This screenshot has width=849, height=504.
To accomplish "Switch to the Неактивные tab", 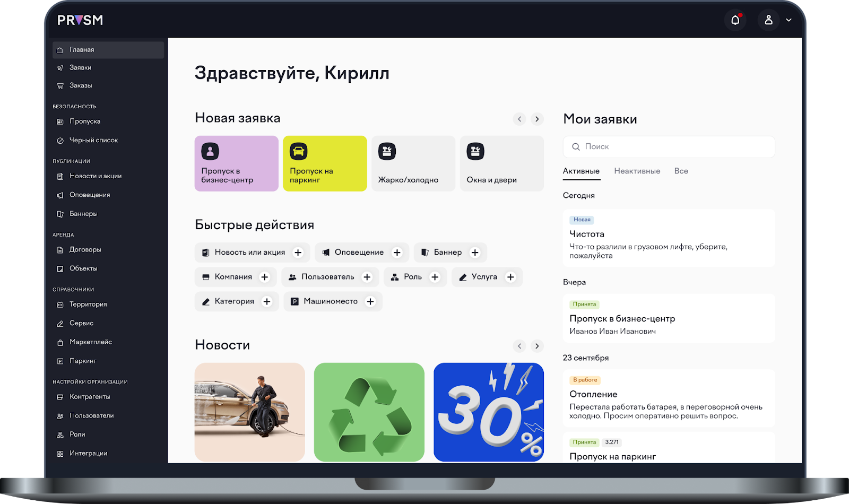I will click(x=637, y=171).
